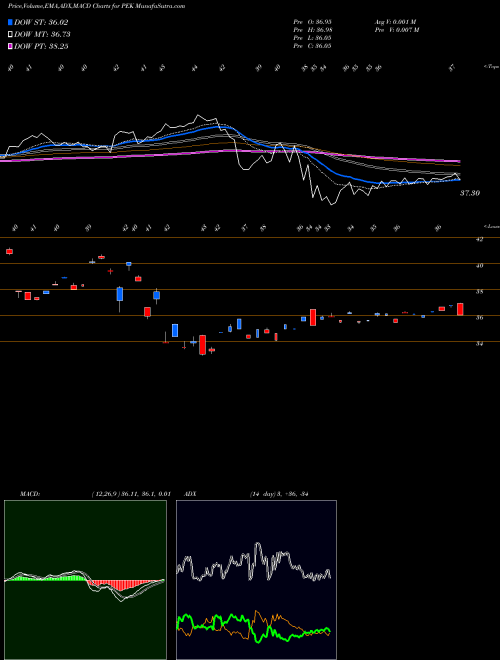Click the '<-Lows' marker label
Viewport: 500px width, 660px height.
point(492,226)
